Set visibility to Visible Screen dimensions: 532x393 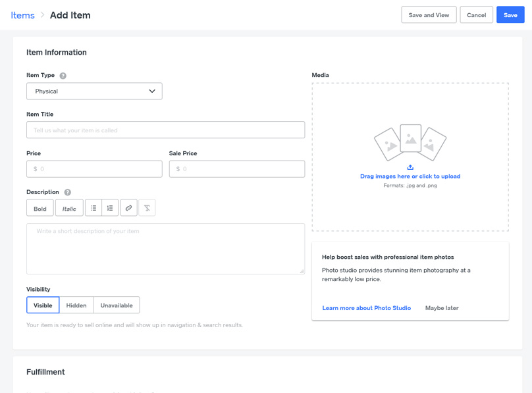click(43, 305)
